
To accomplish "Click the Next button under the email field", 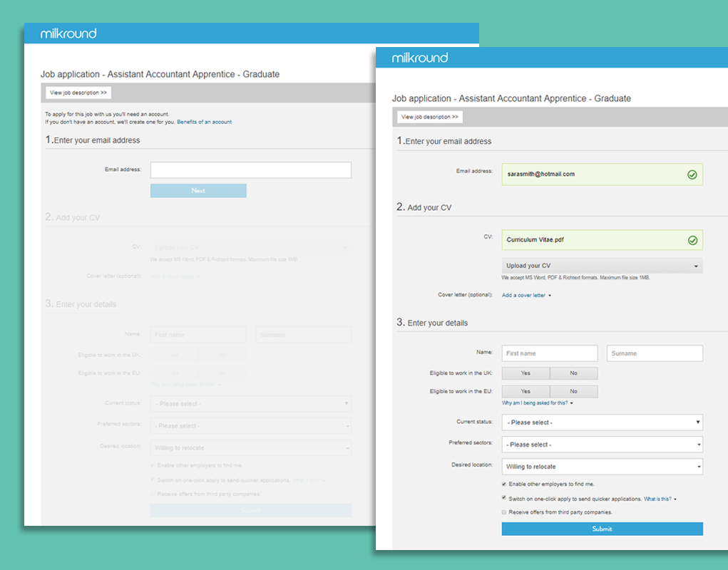I will click(x=198, y=191).
